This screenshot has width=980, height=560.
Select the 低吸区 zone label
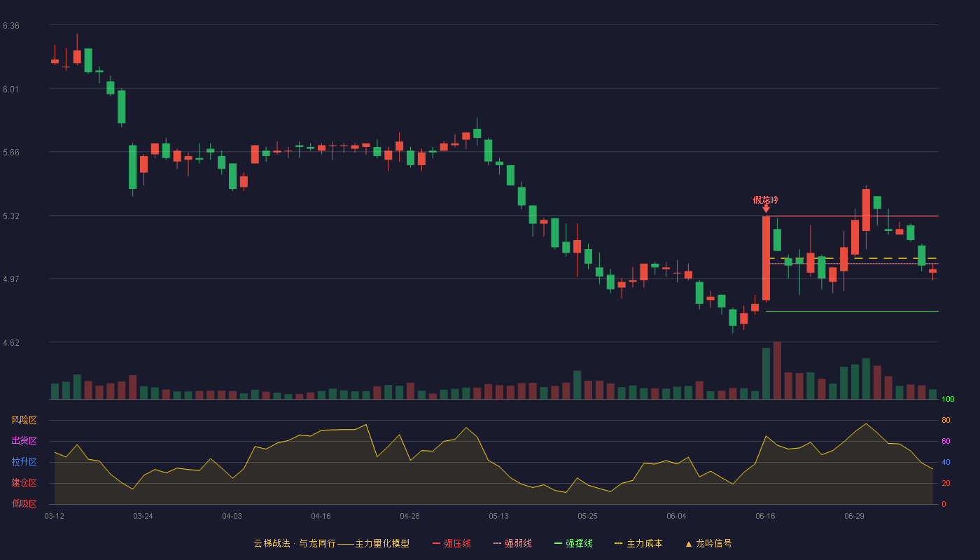pyautogui.click(x=24, y=503)
